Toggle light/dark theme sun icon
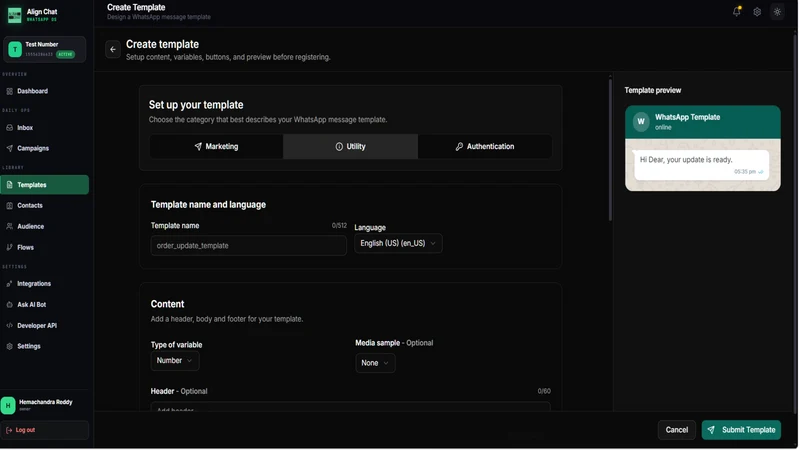This screenshot has width=800, height=450. coord(779,12)
